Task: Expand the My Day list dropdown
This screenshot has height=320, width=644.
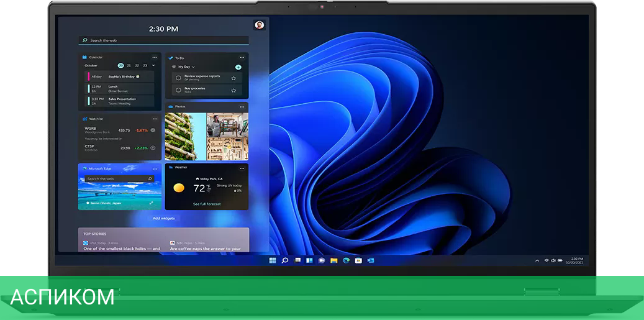Action: (193, 66)
